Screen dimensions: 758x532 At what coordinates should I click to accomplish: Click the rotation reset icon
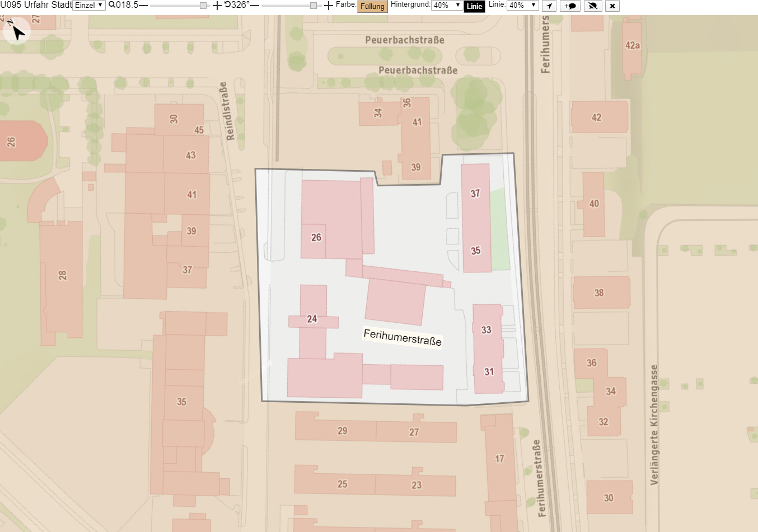pyautogui.click(x=227, y=4)
